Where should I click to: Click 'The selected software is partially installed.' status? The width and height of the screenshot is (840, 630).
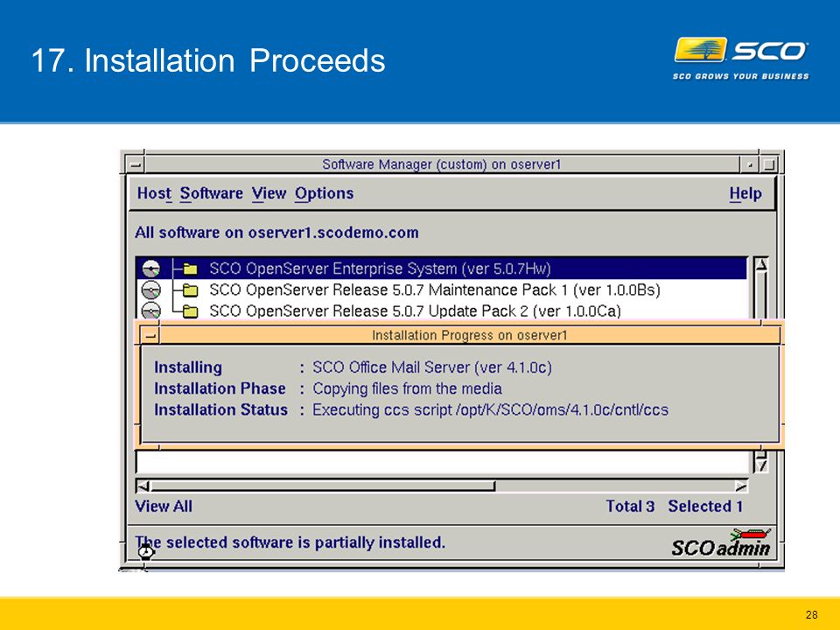click(290, 542)
